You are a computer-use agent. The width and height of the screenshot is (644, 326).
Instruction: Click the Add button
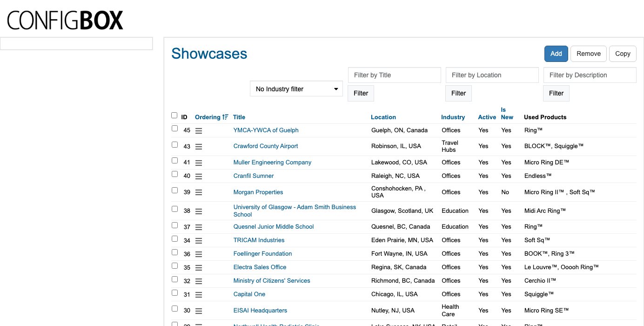coord(556,54)
